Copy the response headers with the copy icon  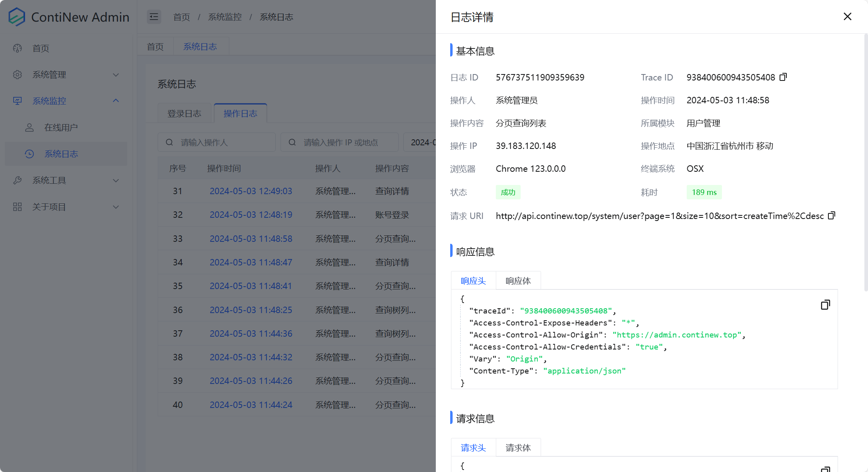point(825,305)
